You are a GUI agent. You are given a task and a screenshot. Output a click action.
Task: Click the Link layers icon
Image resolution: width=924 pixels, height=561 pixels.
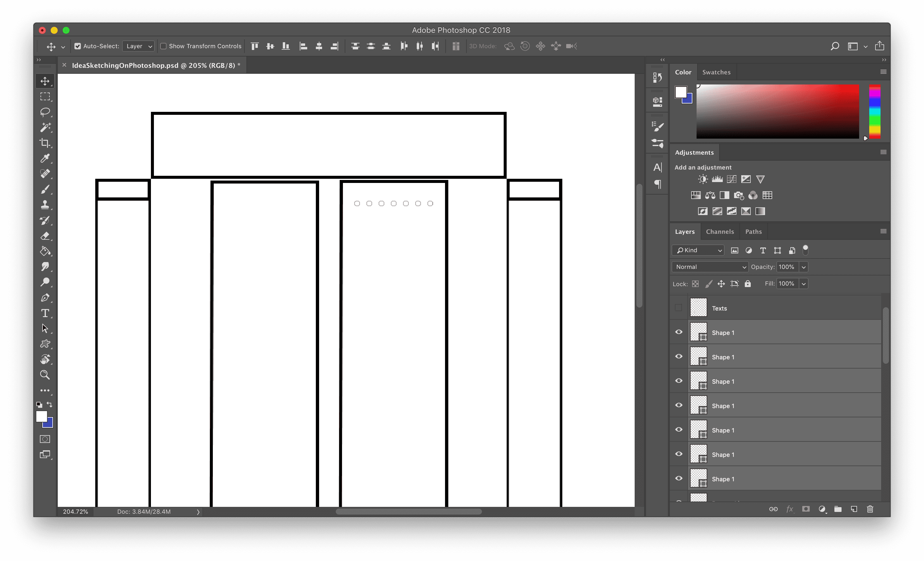[x=773, y=509]
